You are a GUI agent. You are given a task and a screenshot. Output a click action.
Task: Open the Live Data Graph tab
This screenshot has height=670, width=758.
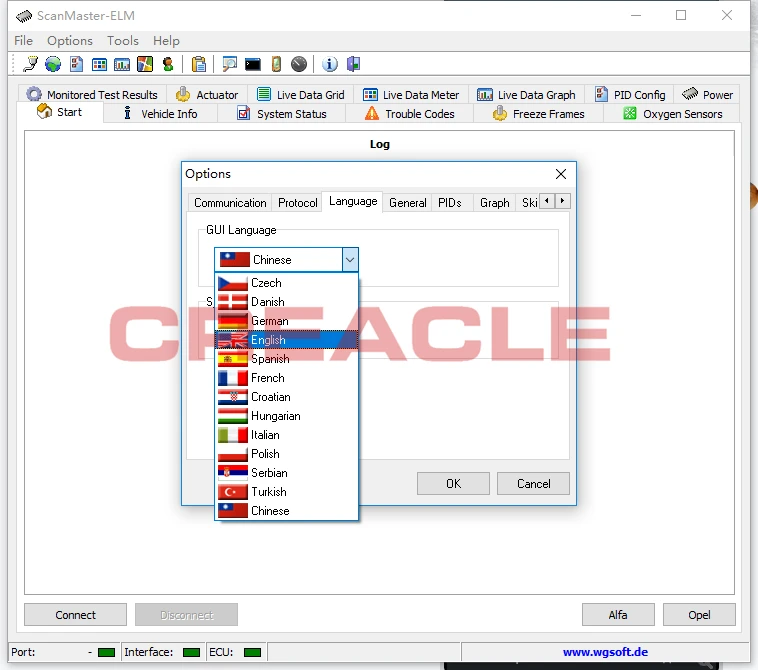pyautogui.click(x=526, y=94)
